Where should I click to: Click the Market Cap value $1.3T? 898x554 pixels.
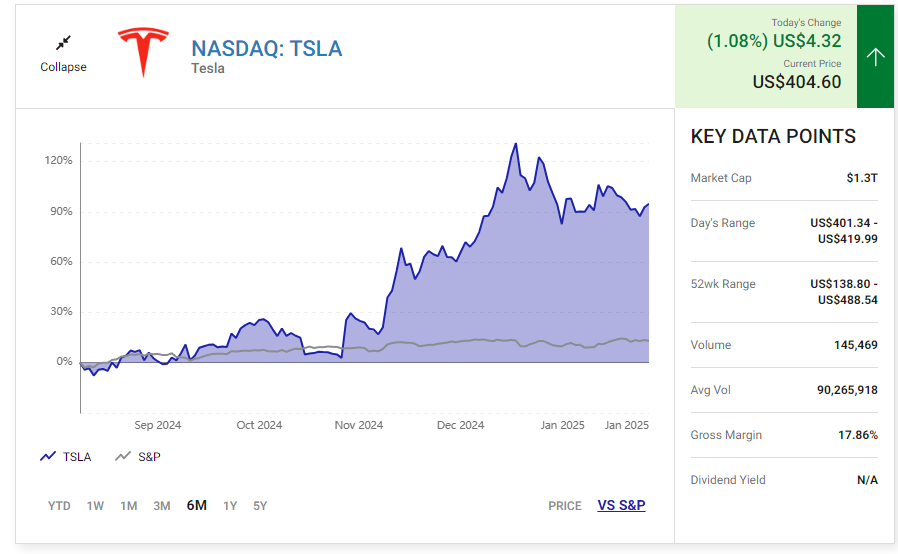(x=862, y=178)
